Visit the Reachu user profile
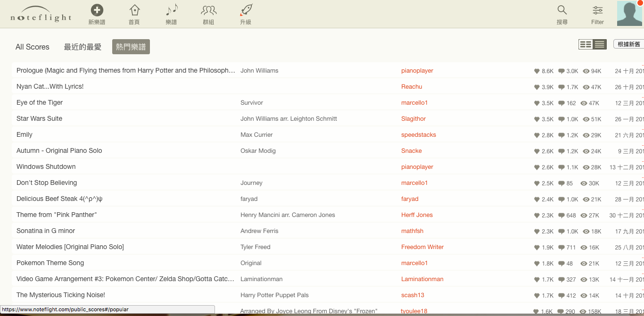644x316 pixels. tap(412, 87)
